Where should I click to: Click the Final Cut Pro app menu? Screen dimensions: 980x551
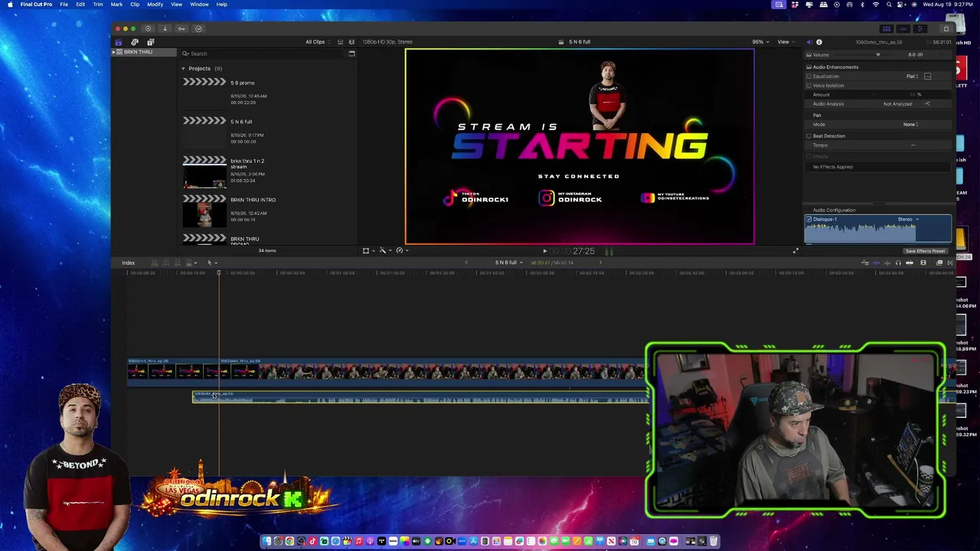(x=36, y=5)
